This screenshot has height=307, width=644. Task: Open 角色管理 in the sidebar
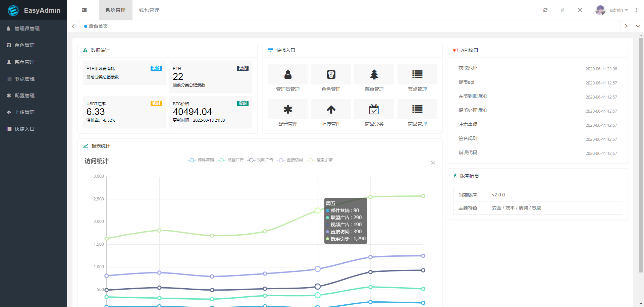tap(34, 45)
